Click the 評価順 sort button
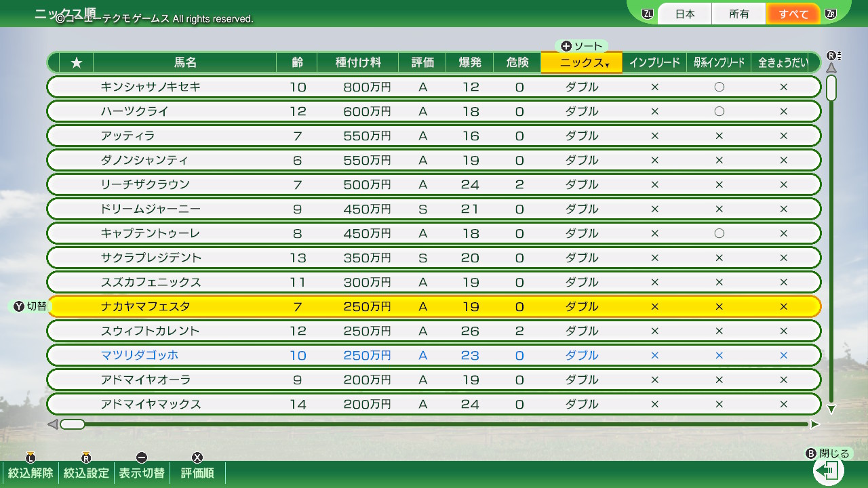Image resolution: width=868 pixels, height=488 pixels. click(197, 473)
